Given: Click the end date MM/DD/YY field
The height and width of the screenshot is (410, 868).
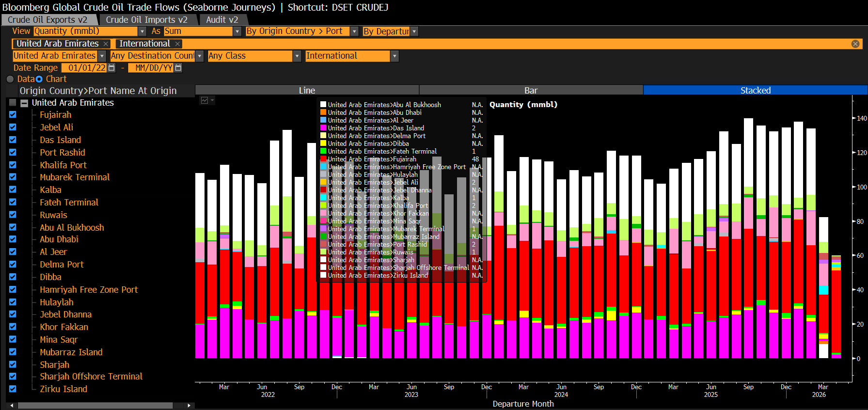Looking at the screenshot, I should 153,68.
